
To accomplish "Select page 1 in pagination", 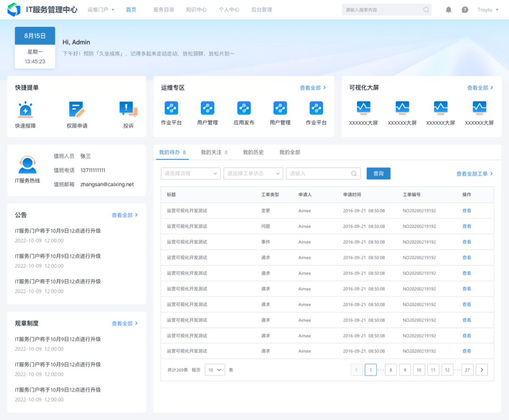I will (371, 370).
